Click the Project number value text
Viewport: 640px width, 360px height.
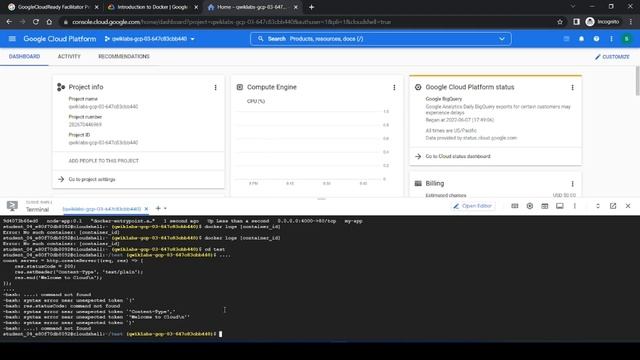[85, 124]
